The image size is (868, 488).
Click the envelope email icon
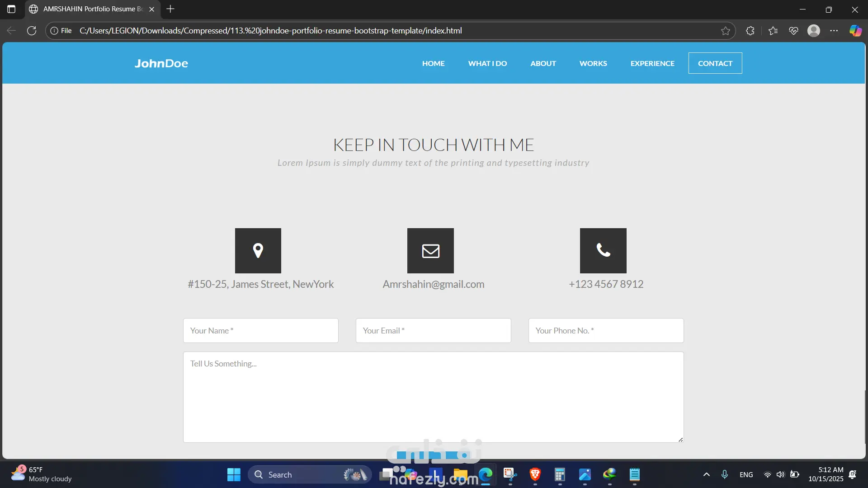[x=430, y=250]
